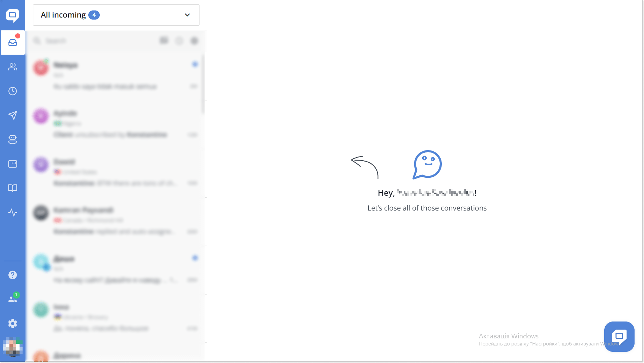644x363 pixels.
Task: Open the reports activity pulse icon
Action: pos(13,213)
